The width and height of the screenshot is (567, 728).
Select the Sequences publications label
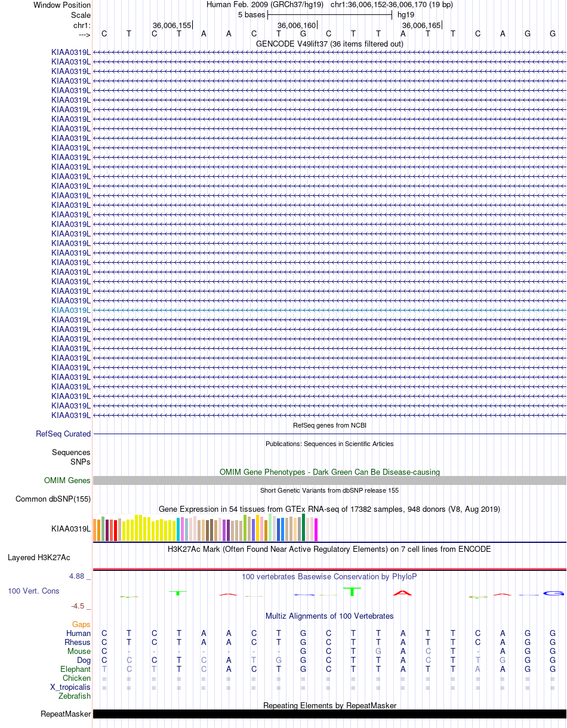71,452
